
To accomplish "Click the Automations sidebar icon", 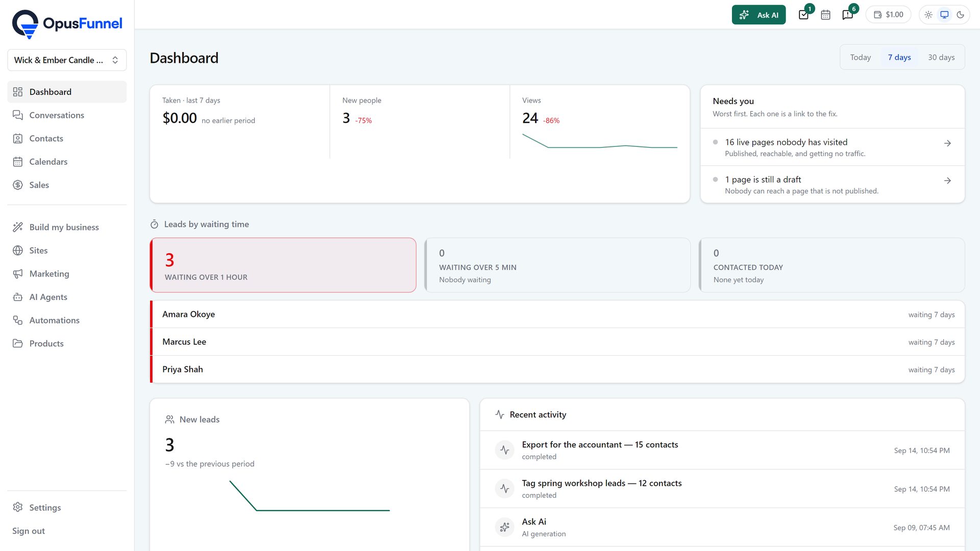I will pyautogui.click(x=18, y=320).
